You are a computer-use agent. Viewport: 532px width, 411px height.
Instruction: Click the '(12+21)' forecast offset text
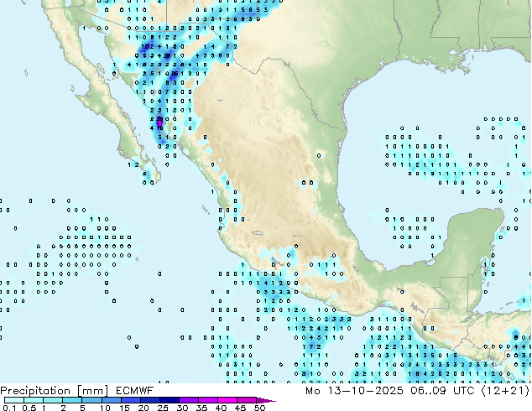505,391
